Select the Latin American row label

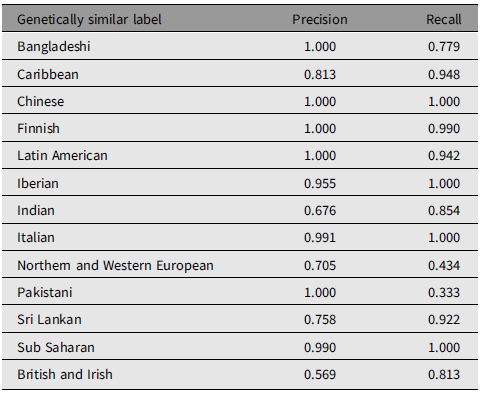click(x=62, y=156)
